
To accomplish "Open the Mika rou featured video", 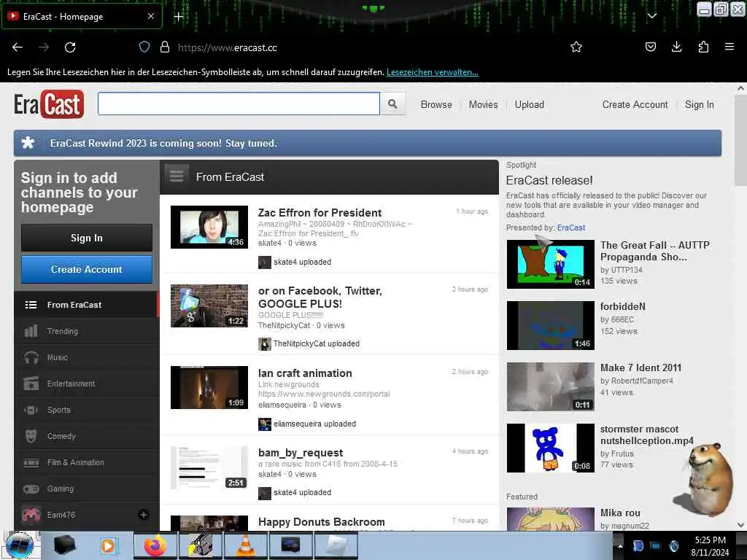I will (x=620, y=513).
